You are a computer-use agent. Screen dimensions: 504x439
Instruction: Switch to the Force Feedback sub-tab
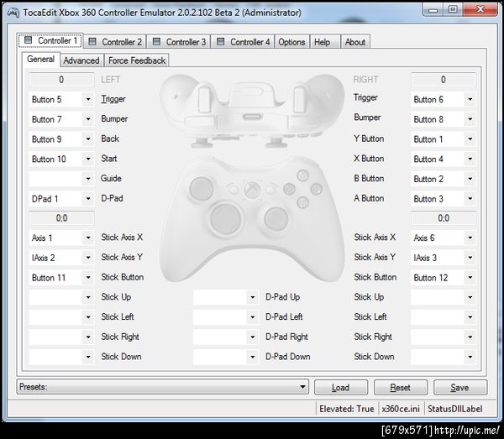click(137, 60)
